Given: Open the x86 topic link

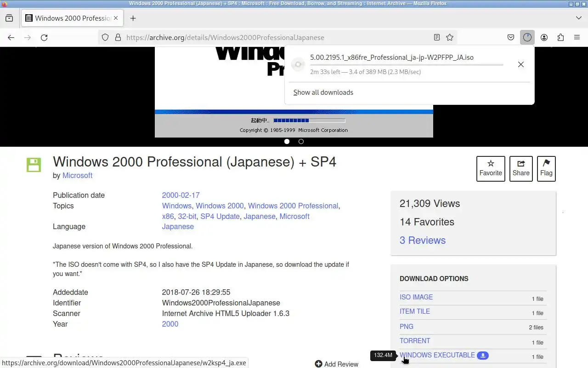Looking at the screenshot, I should (x=168, y=216).
